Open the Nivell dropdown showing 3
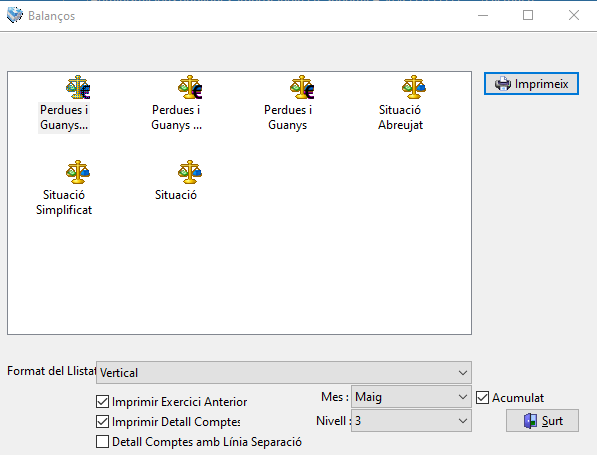Screen dimensions: 597x455 tap(411, 421)
